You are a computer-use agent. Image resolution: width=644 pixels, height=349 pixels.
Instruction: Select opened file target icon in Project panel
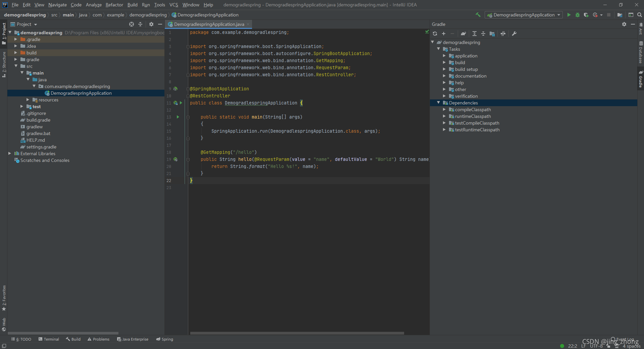click(132, 24)
